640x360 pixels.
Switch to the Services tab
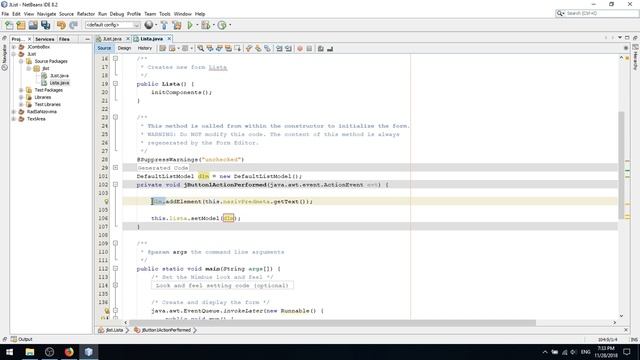pos(44,39)
